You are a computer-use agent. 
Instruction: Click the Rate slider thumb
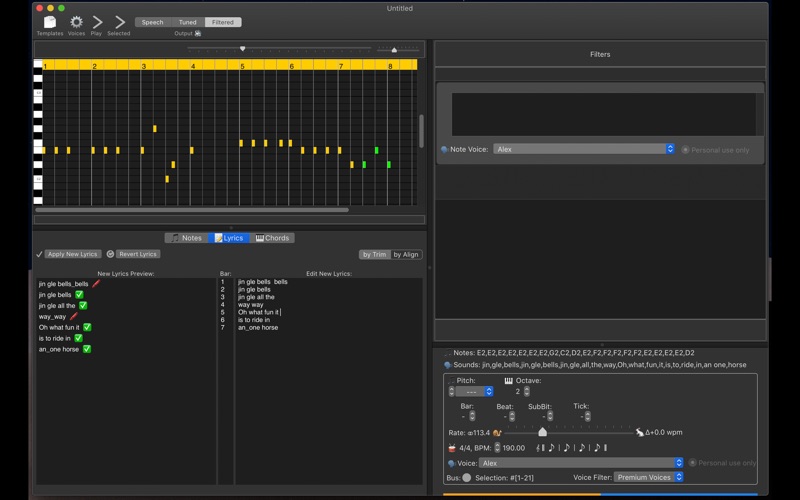click(x=542, y=432)
